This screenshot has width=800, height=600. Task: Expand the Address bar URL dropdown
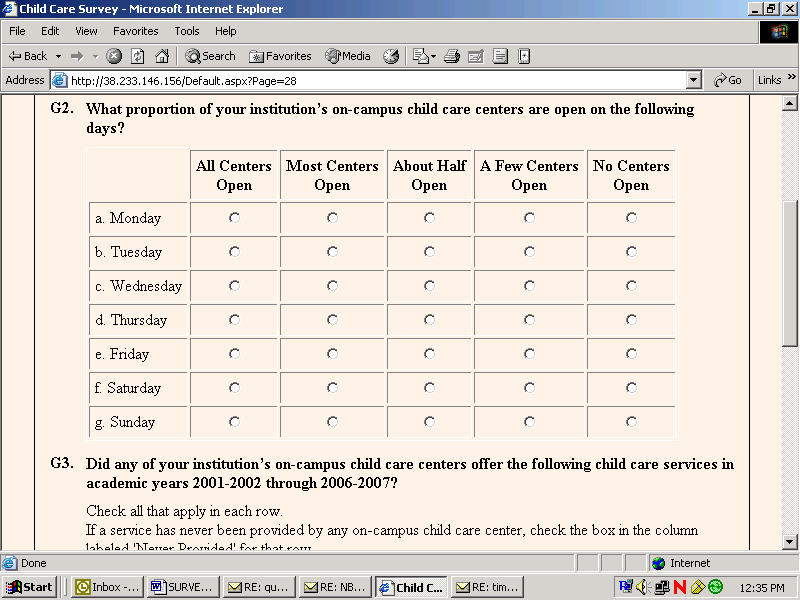(694, 80)
